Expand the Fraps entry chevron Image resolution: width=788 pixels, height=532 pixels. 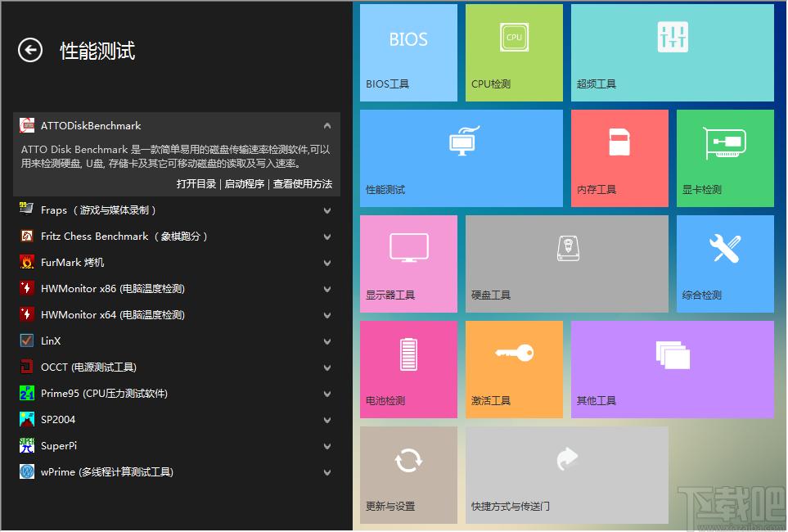[327, 210]
